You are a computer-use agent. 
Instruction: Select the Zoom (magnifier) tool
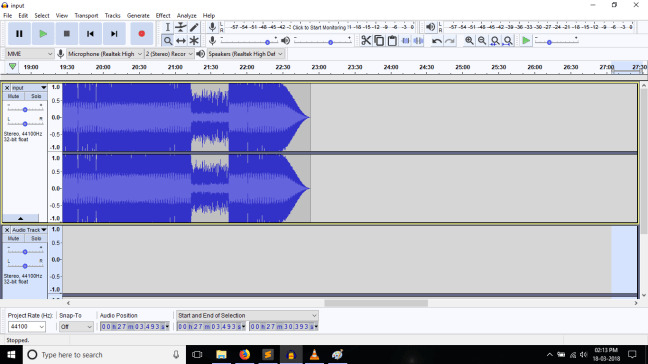pyautogui.click(x=167, y=40)
